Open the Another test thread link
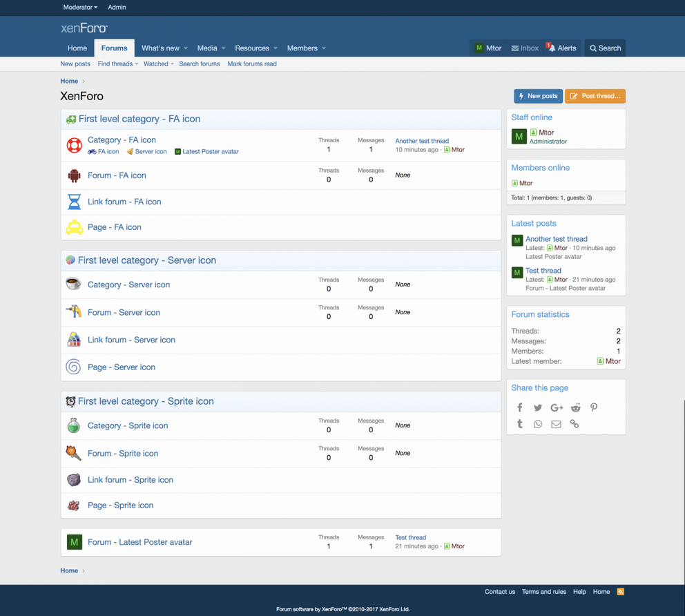 click(422, 141)
